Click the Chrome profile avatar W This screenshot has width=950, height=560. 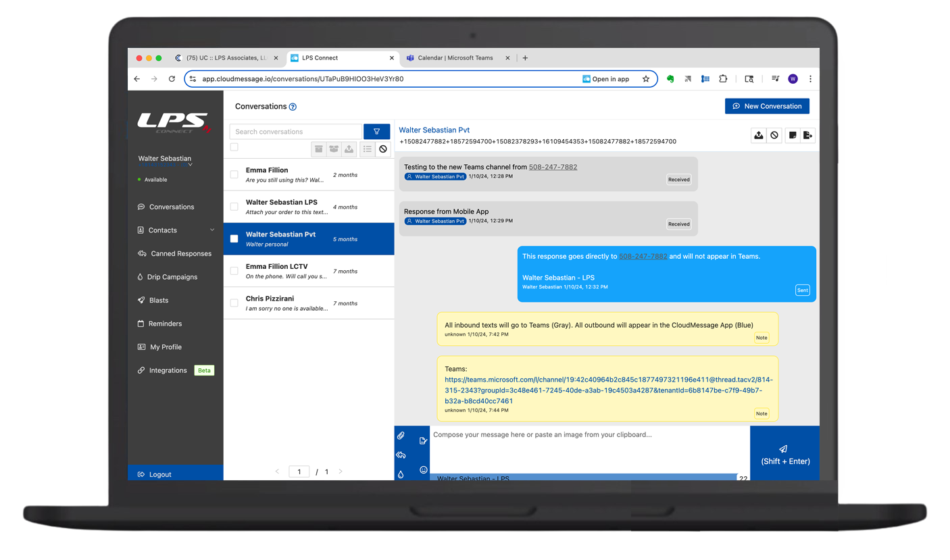point(793,79)
